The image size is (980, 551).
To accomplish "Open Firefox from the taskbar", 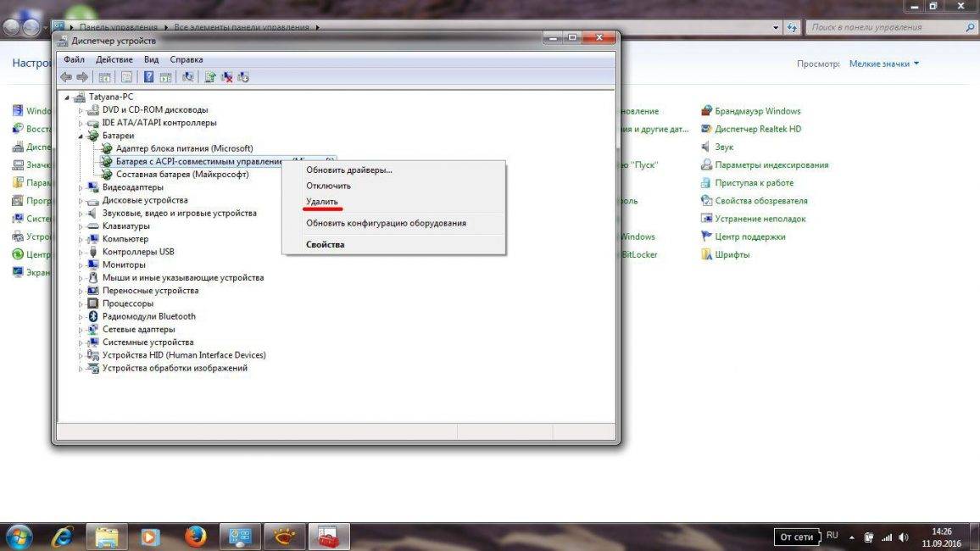I will pos(196,537).
